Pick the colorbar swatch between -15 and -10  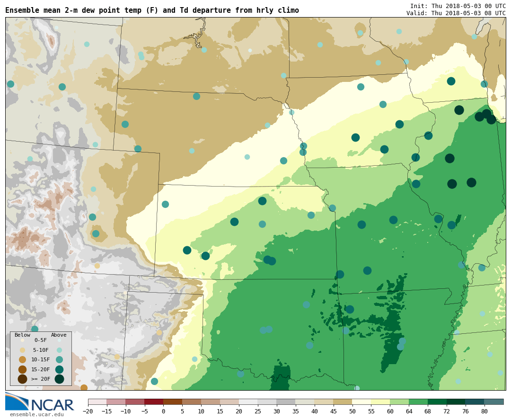coord(116,402)
